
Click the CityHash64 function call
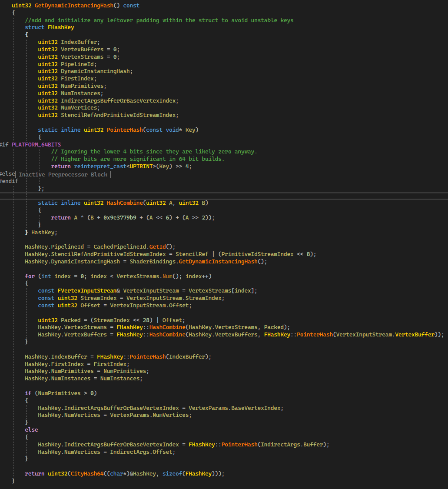pyautogui.click(x=87, y=474)
